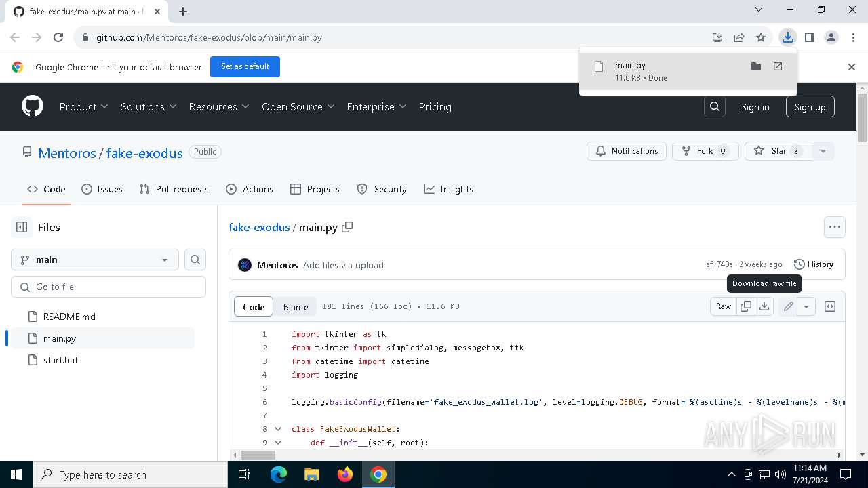Install app icon in address bar
The width and height of the screenshot is (868, 488).
[x=717, y=37]
